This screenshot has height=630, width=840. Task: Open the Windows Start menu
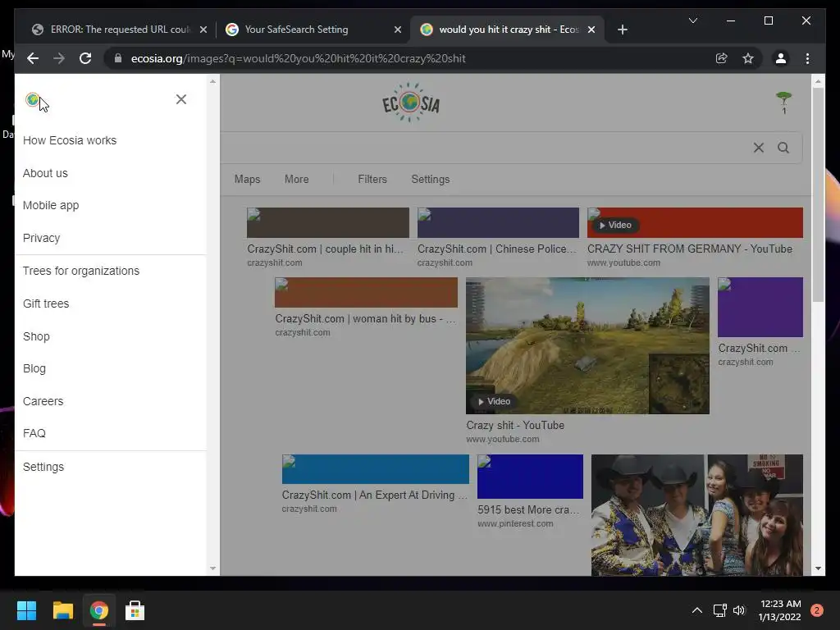coord(26,610)
